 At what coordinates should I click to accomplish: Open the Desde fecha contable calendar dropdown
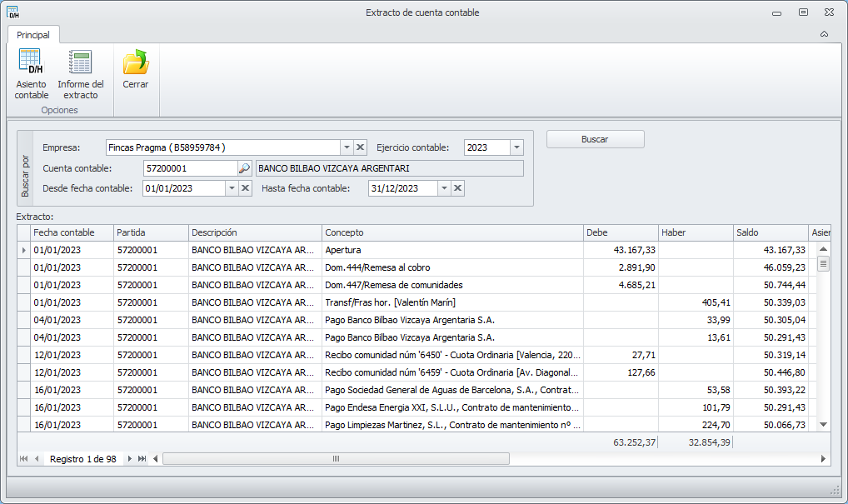tap(232, 188)
